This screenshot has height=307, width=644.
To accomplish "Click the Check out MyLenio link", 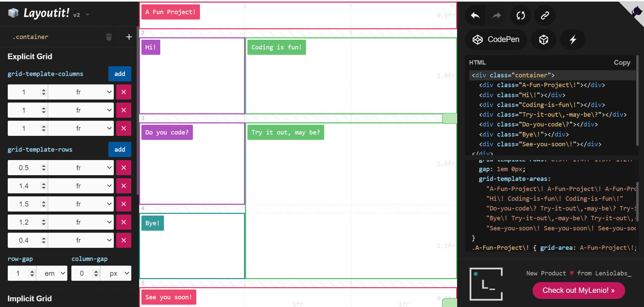I will tap(578, 291).
